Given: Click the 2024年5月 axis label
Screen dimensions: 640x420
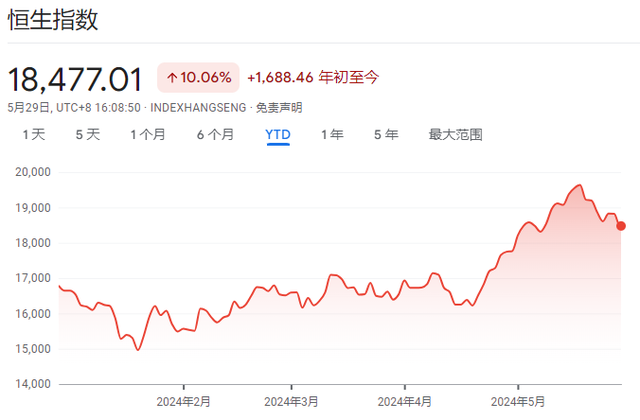Looking at the screenshot, I should 518,402.
